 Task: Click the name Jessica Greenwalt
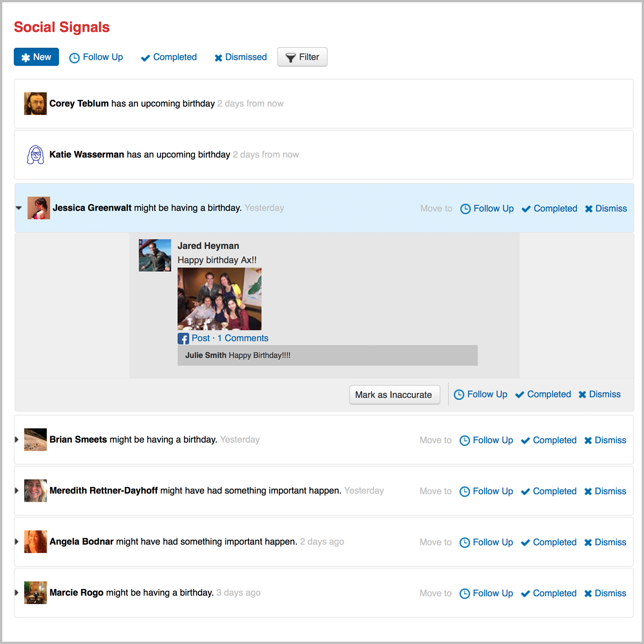tap(92, 208)
